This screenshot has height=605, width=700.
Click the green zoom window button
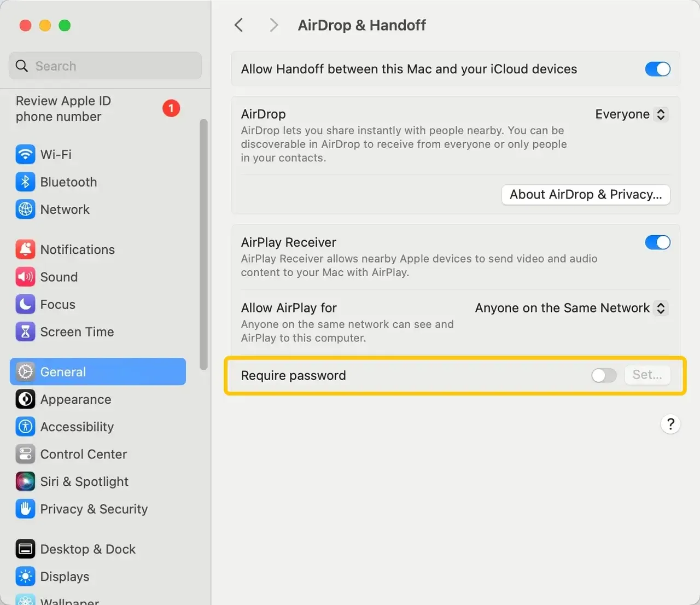click(65, 25)
